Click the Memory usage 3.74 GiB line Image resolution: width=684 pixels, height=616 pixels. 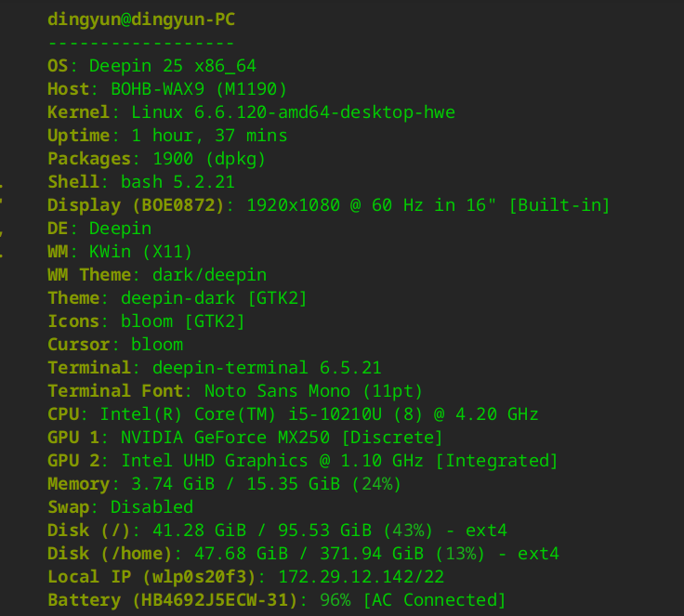(x=225, y=484)
